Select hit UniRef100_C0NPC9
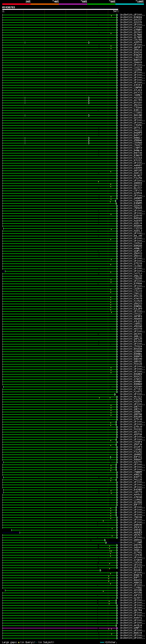This screenshot has width=146, height=644. [131, 148]
